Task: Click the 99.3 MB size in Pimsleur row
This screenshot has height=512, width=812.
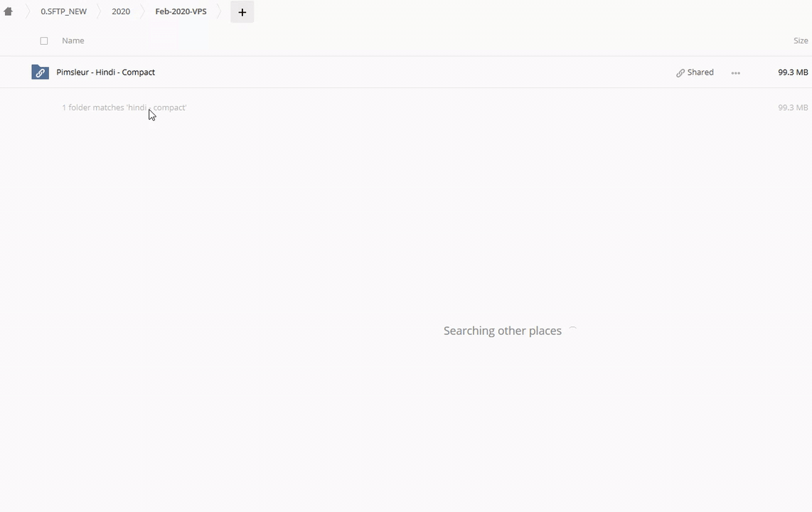Action: click(793, 73)
